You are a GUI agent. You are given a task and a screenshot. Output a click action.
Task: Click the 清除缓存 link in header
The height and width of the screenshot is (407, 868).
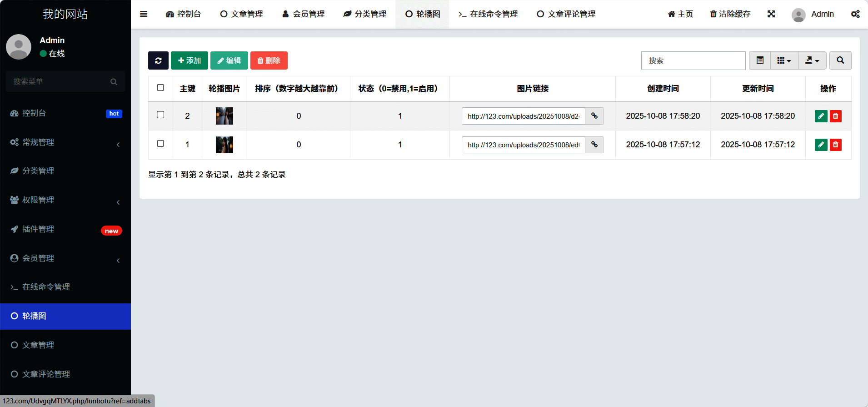730,14
